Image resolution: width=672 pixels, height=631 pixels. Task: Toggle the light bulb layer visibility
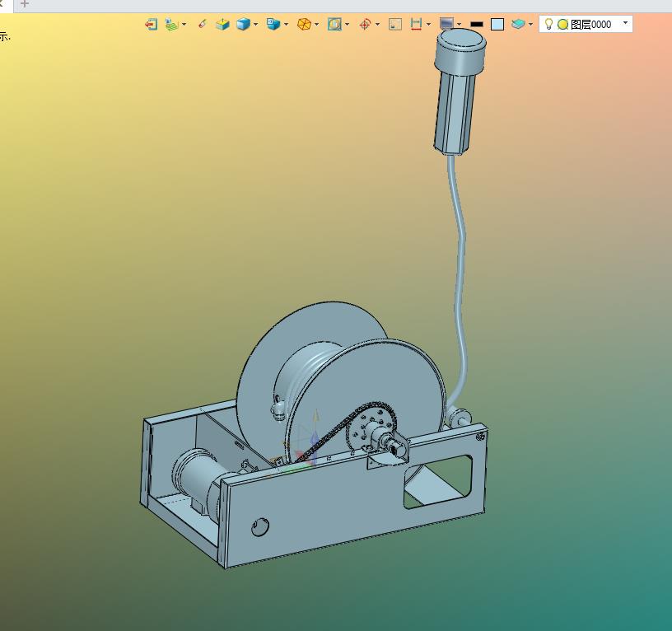click(x=548, y=24)
